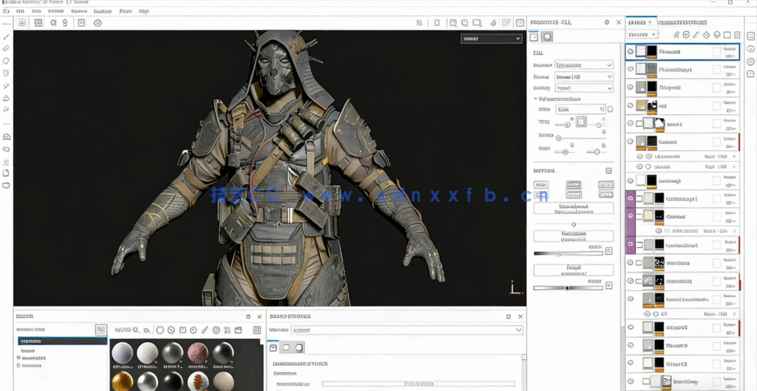Open the first dropdown under the FILL section
The image size is (757, 391).
pos(584,65)
